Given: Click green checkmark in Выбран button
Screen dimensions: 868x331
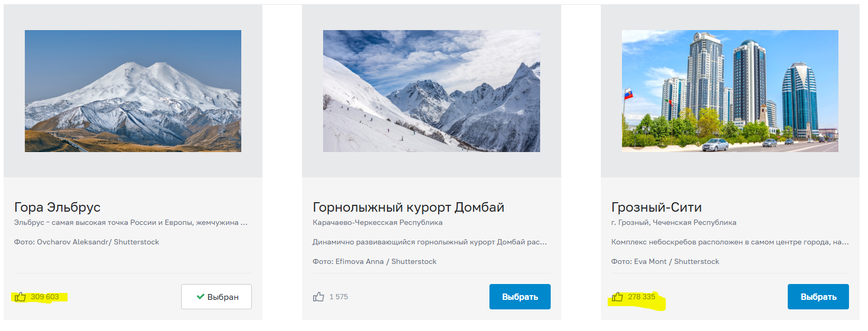Looking at the screenshot, I should pyautogui.click(x=201, y=297).
